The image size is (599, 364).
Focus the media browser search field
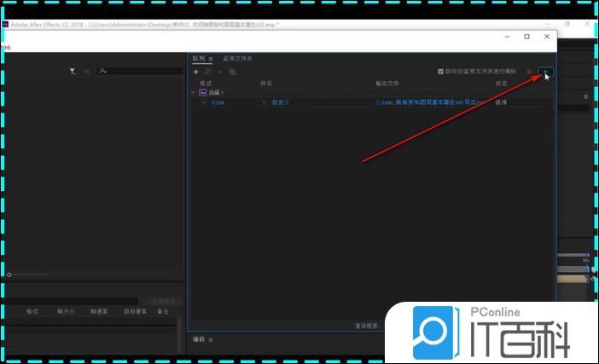point(141,71)
